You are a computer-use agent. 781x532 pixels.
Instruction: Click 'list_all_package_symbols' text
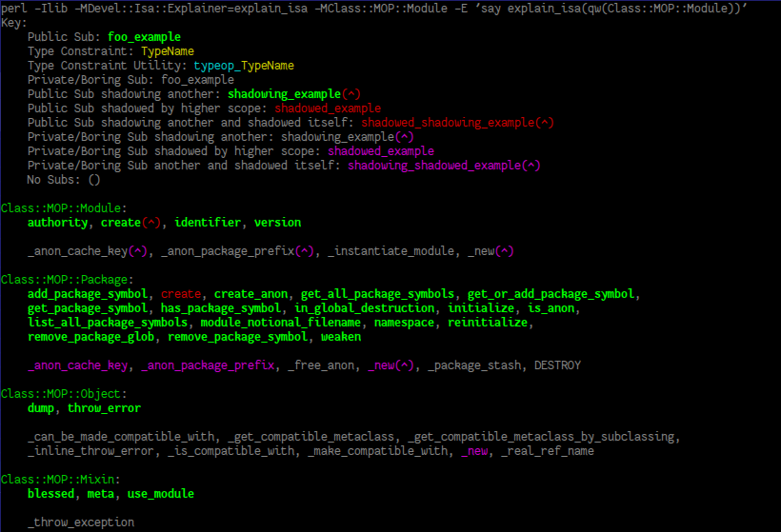tap(108, 323)
